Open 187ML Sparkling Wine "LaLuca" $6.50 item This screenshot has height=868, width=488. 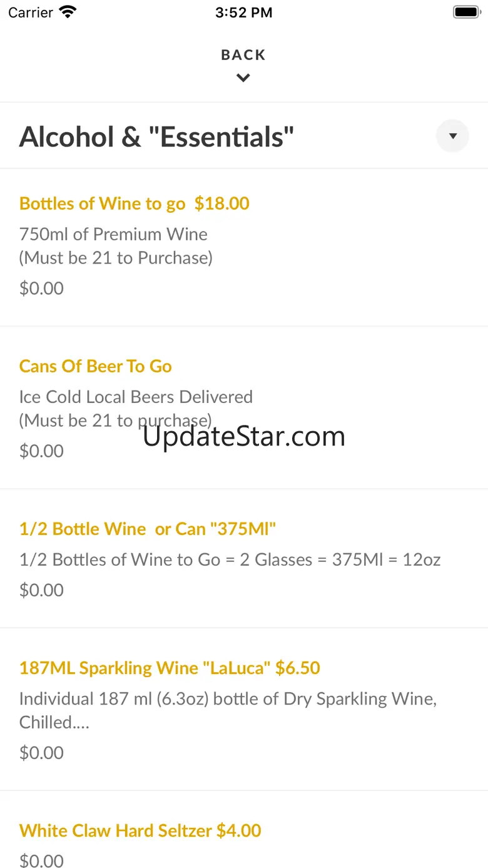(170, 668)
